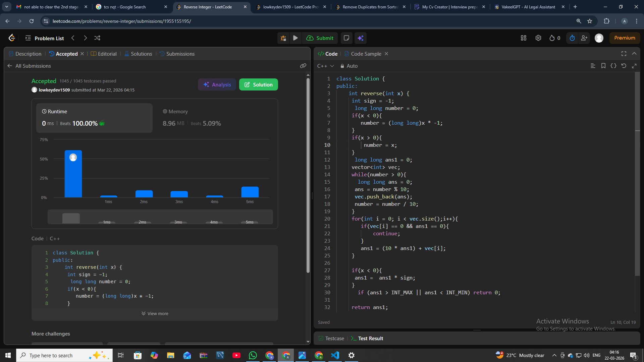The image size is (644, 362).
Task: Click the debug icon beside Run
Action: click(x=283, y=38)
